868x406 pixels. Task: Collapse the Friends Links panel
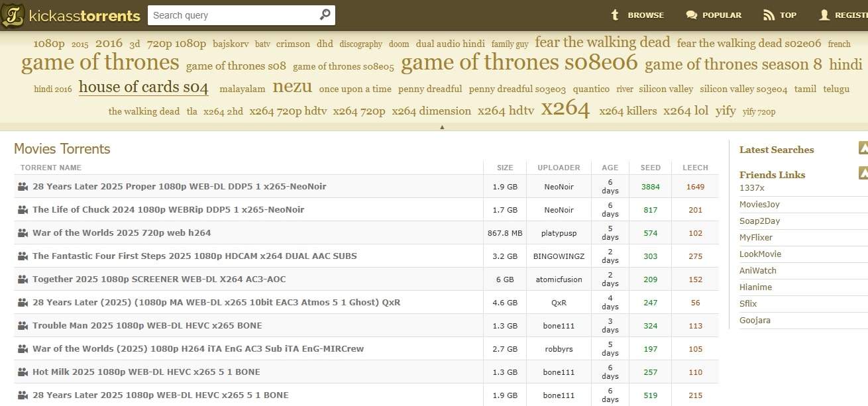863,174
